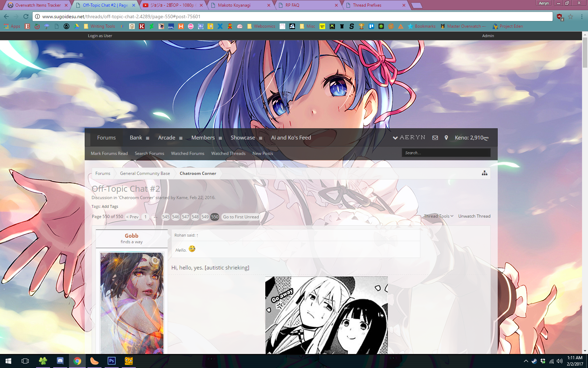The height and width of the screenshot is (368, 588).
Task: Open the AERYN account dropdown
Action: coord(409,138)
